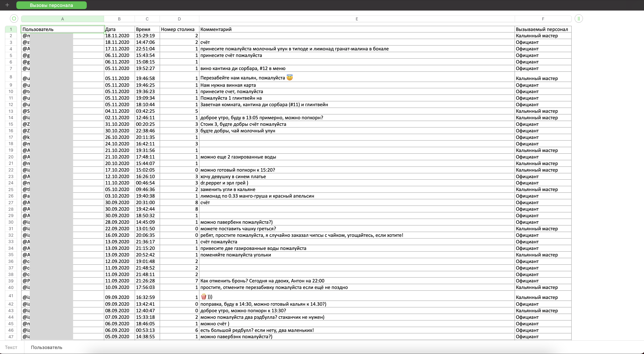This screenshot has height=354, width=644.
Task: Select comment 'можно счёт )'
Action: point(357,323)
